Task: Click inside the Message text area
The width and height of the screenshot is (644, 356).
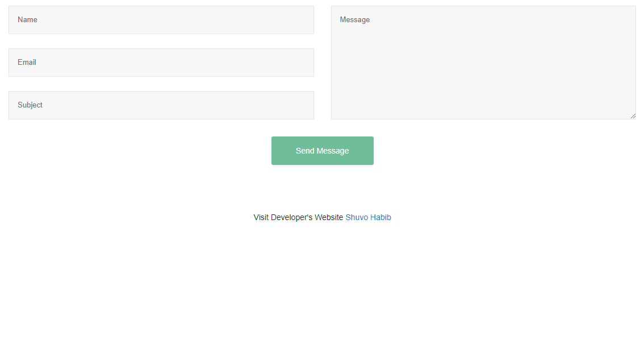Action: 483,63
